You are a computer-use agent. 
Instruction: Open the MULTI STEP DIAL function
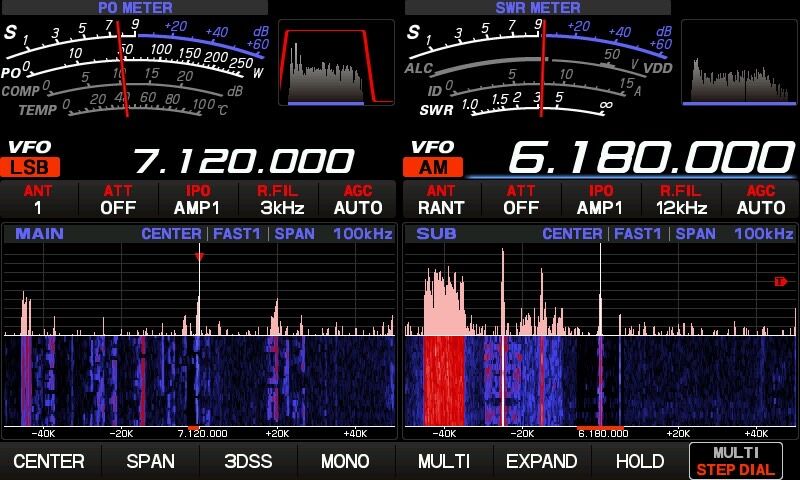[736, 461]
